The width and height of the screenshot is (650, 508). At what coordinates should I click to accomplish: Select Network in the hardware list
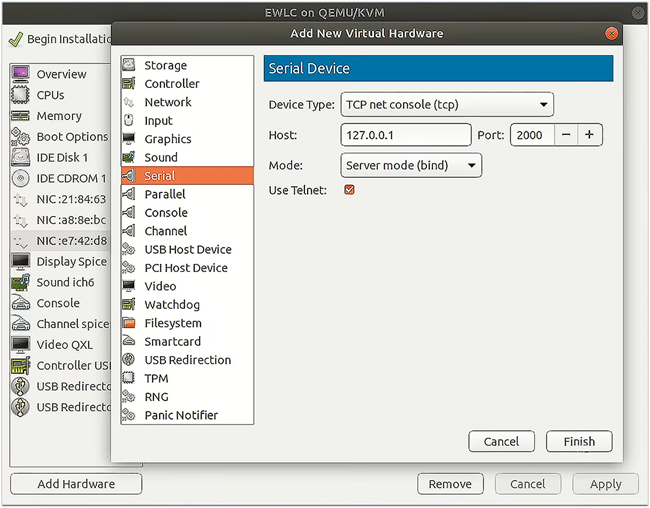click(187, 102)
